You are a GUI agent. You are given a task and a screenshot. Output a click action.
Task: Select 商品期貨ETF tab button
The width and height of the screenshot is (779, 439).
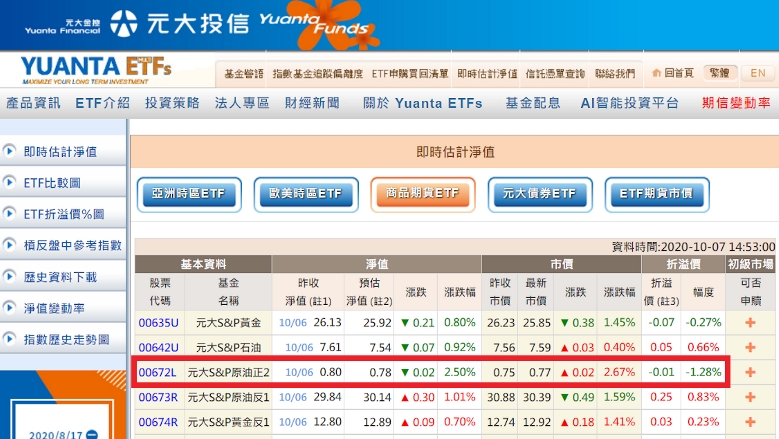[423, 194]
